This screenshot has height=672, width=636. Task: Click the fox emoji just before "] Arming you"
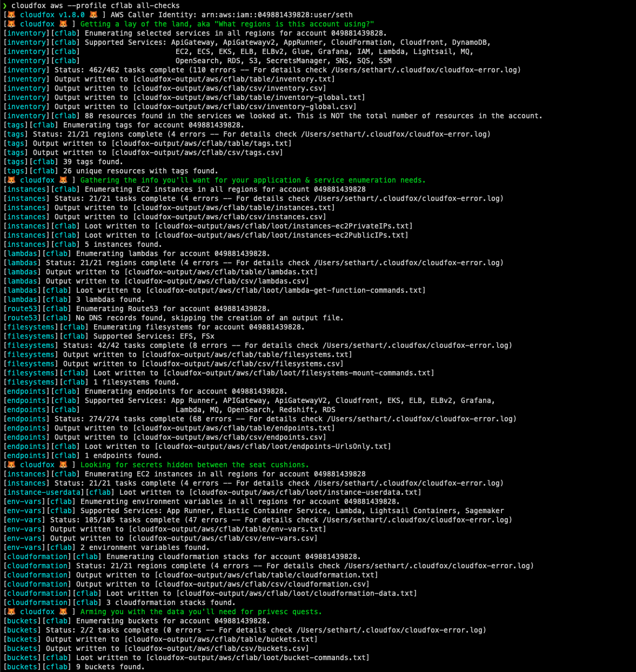(63, 612)
